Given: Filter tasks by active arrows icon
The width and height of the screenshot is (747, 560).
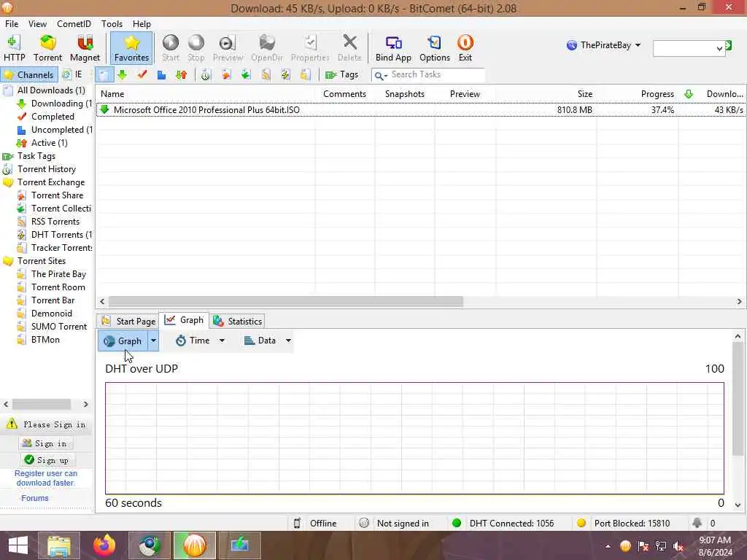Looking at the screenshot, I should coord(182,75).
